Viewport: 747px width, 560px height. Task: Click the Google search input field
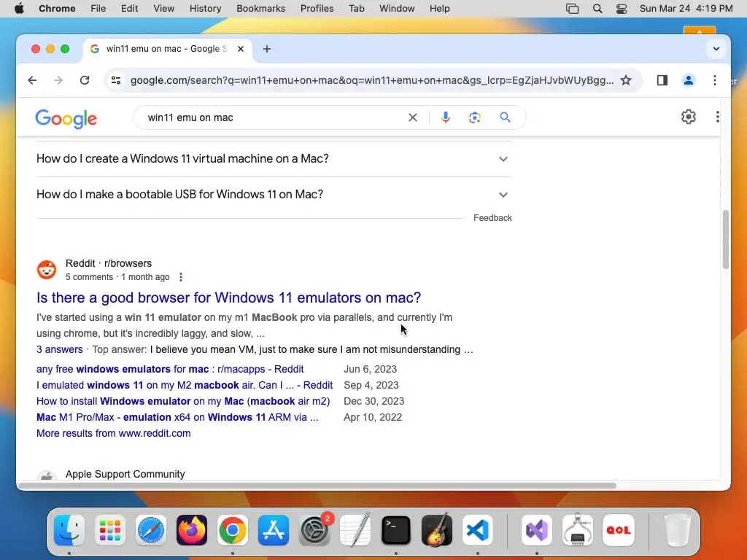(274, 117)
